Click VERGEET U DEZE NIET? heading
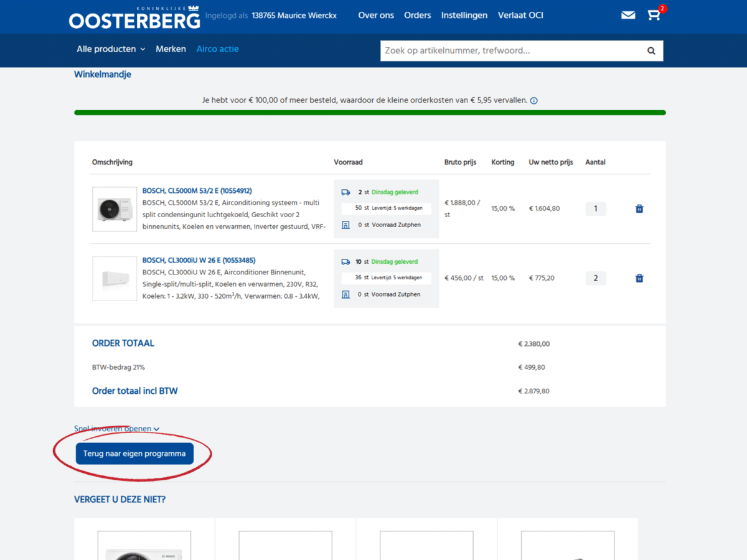Viewport: 747px width, 560px height. (x=120, y=500)
